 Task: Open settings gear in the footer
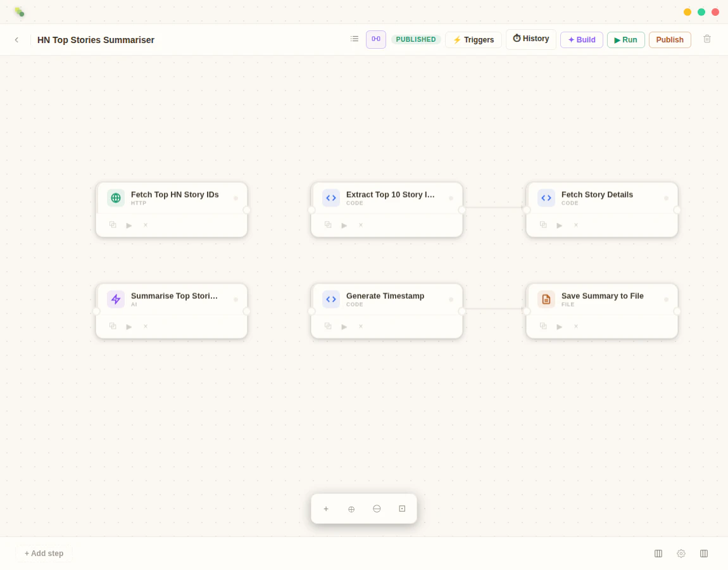681,554
